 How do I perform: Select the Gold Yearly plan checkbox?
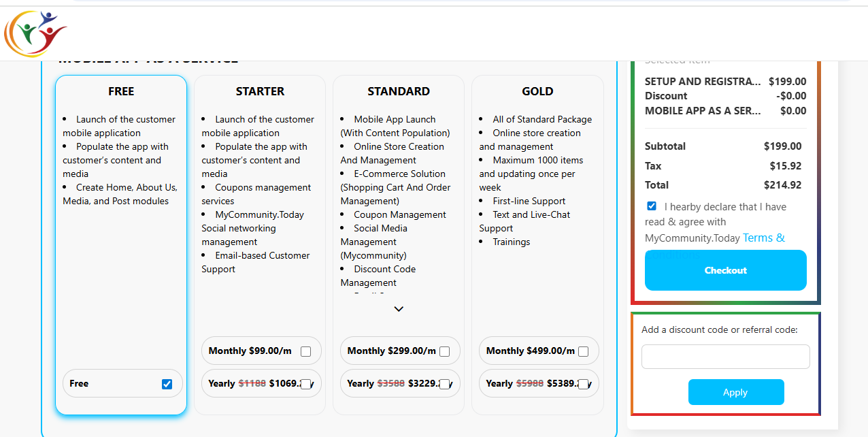click(583, 384)
